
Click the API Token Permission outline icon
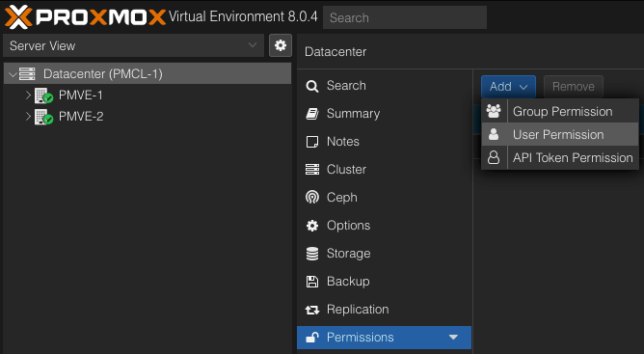pyautogui.click(x=494, y=157)
